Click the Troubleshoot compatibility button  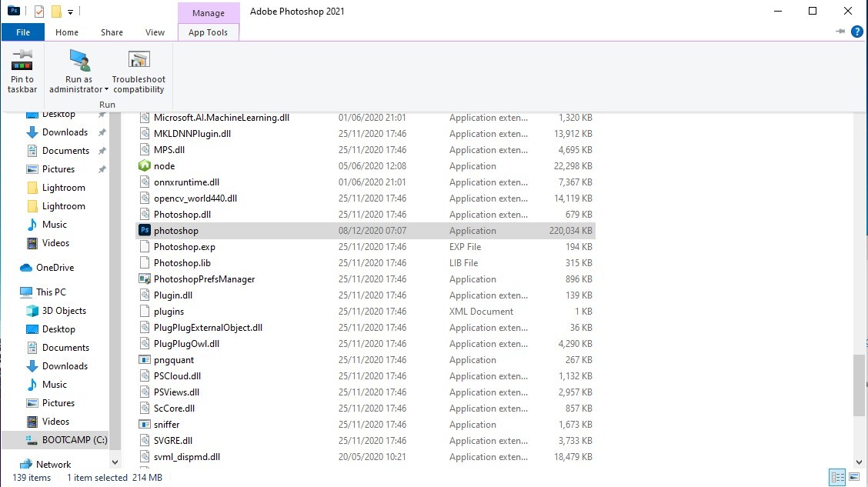point(138,72)
